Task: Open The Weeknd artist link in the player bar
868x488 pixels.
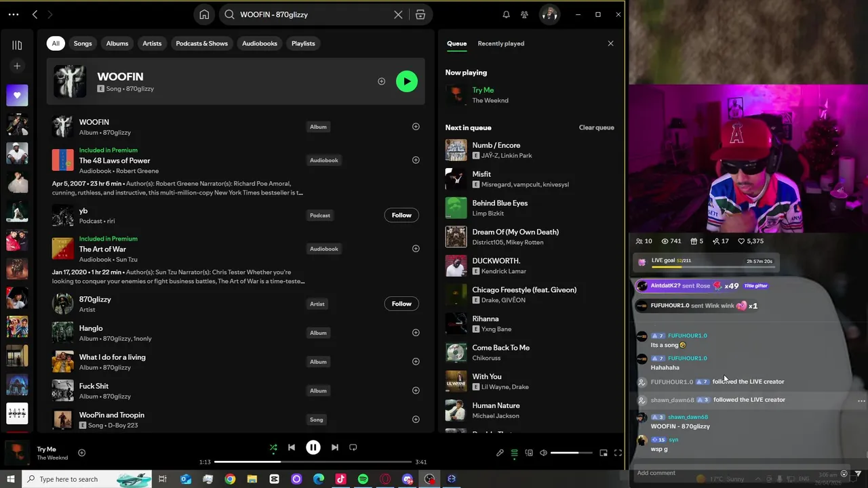Action: [52, 458]
